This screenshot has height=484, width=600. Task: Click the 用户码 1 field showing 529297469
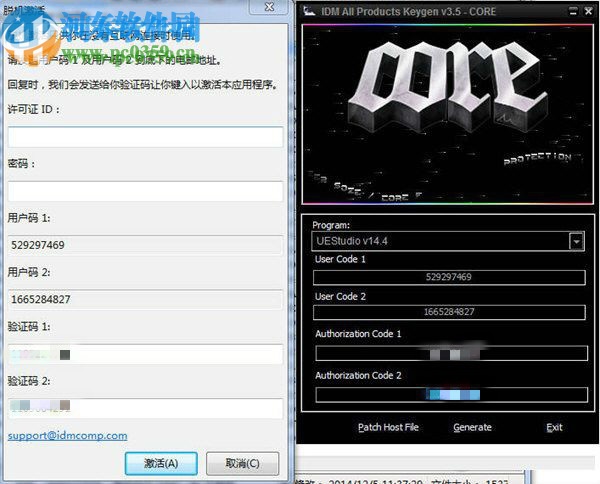(x=145, y=245)
